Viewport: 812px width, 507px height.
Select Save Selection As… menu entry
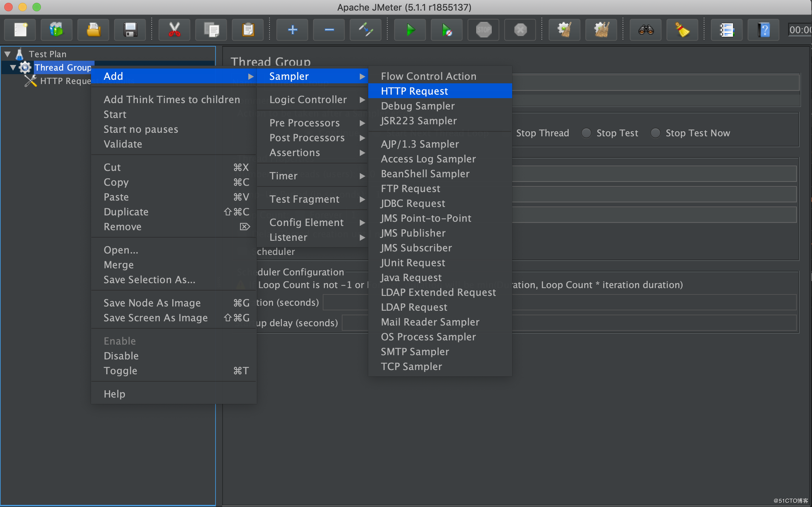[174, 280]
